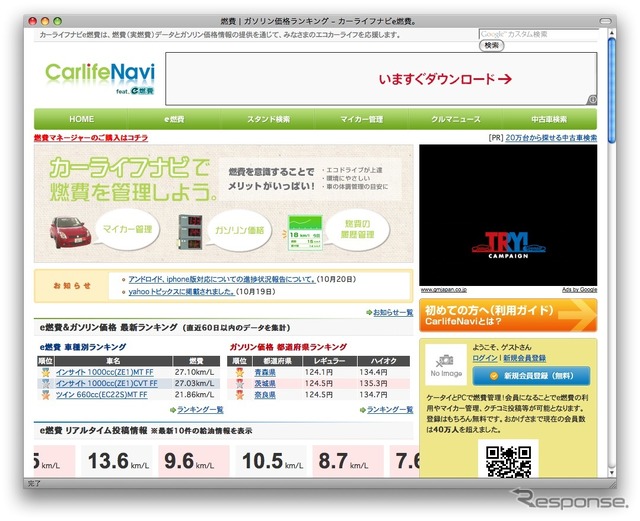Click the silver medal beside 茨城県
Screen dimensions: 640x521
click(x=239, y=383)
